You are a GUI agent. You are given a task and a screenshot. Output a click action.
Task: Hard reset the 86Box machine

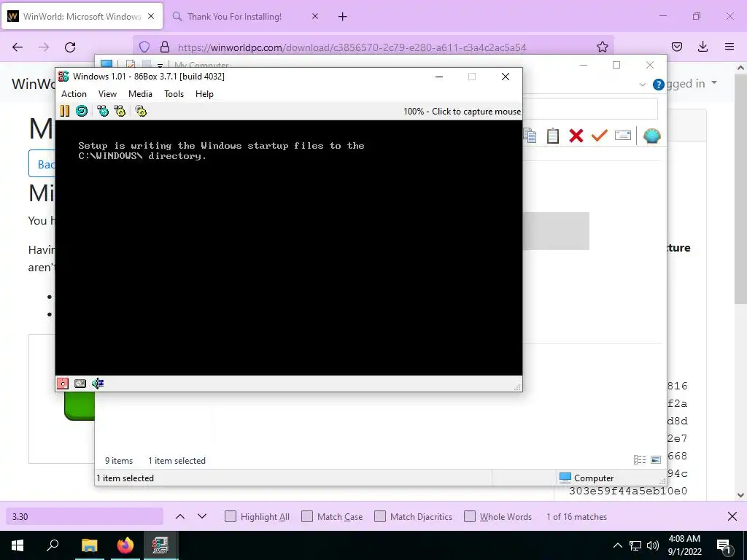coord(82,111)
